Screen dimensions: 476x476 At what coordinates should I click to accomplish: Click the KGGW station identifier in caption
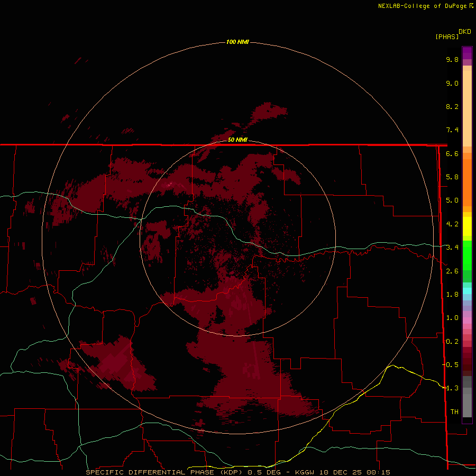[x=305, y=472]
